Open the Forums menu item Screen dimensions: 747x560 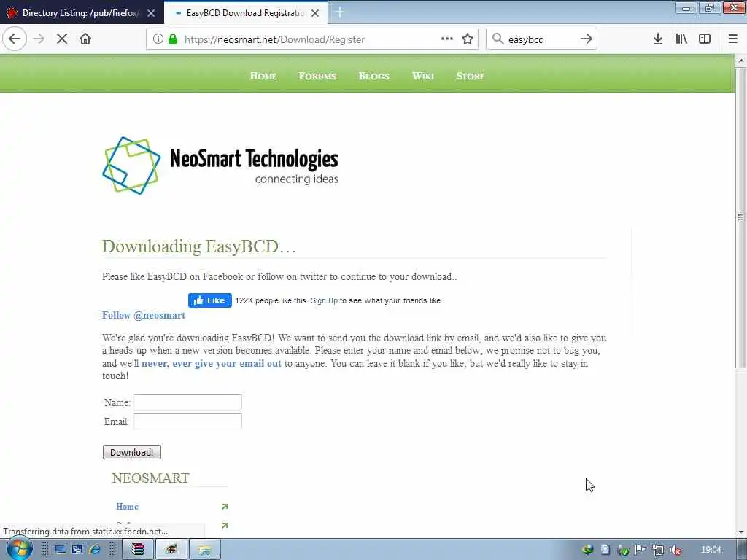click(x=318, y=76)
